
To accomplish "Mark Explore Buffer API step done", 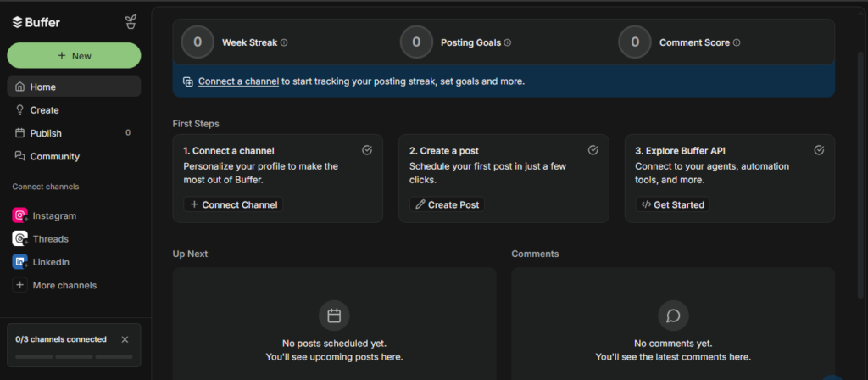I will click(x=820, y=150).
